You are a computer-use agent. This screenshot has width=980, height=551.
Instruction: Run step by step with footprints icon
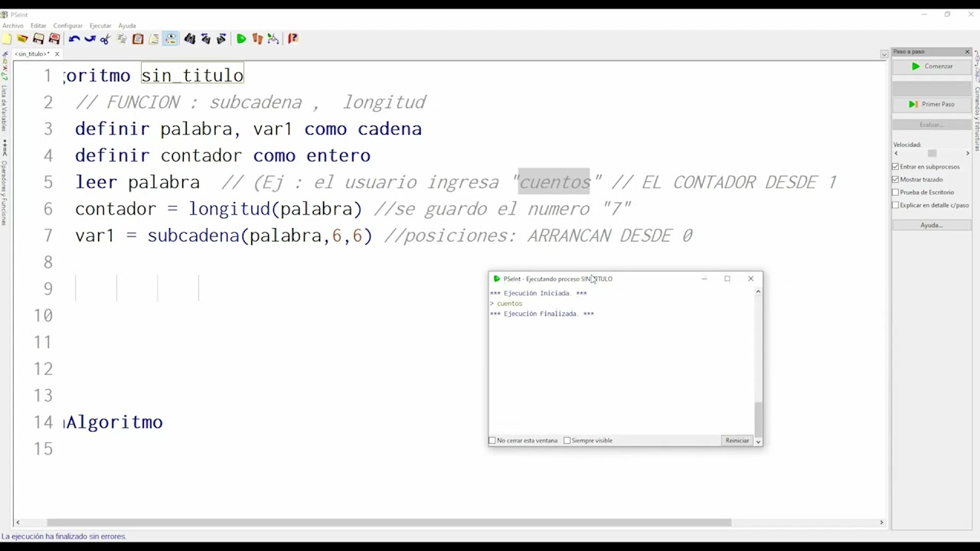pos(257,39)
